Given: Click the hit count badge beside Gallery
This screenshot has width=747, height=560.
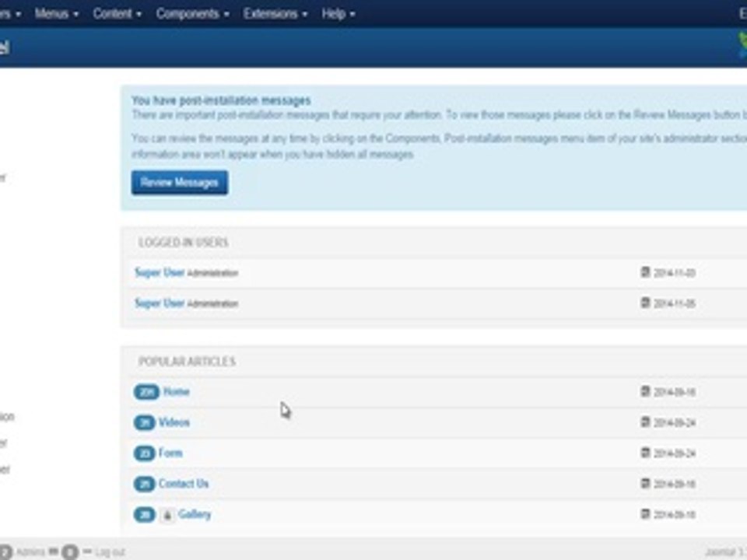Looking at the screenshot, I should pos(145,515).
